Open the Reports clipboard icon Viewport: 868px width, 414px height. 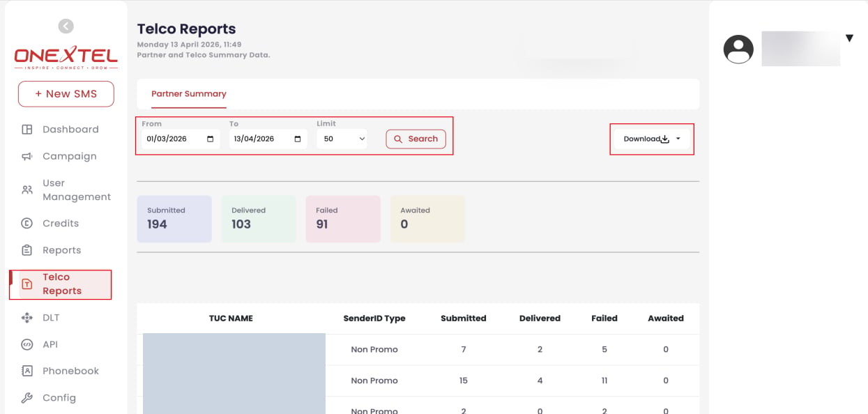(x=27, y=250)
